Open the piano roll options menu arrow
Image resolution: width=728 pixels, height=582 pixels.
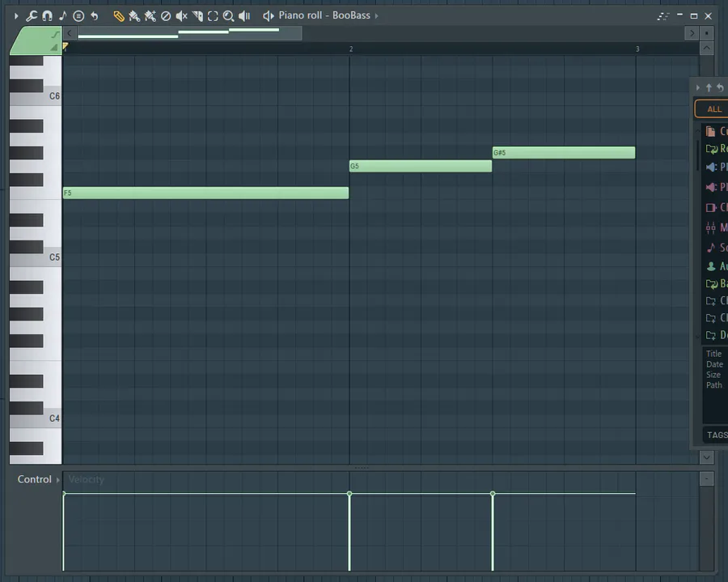(16, 16)
